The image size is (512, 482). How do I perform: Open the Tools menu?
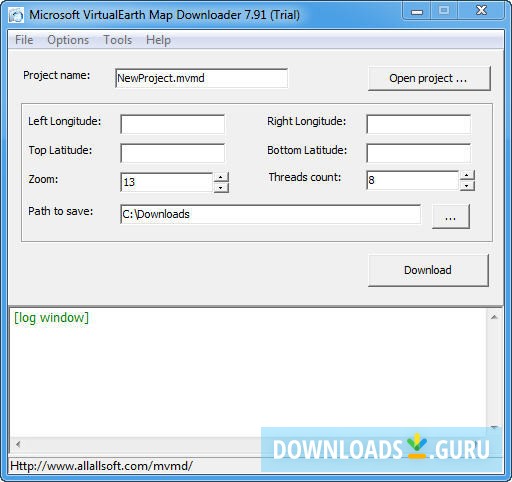point(118,40)
